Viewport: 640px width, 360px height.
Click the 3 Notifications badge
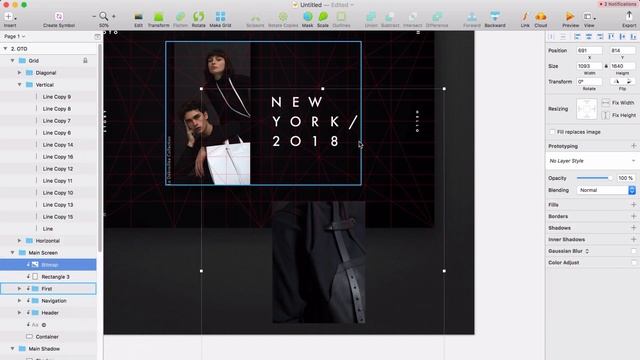coord(618,4)
